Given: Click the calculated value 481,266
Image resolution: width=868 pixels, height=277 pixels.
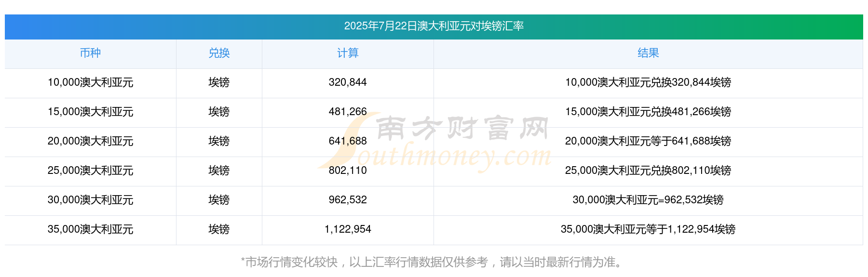Looking at the screenshot, I should click(x=348, y=112).
